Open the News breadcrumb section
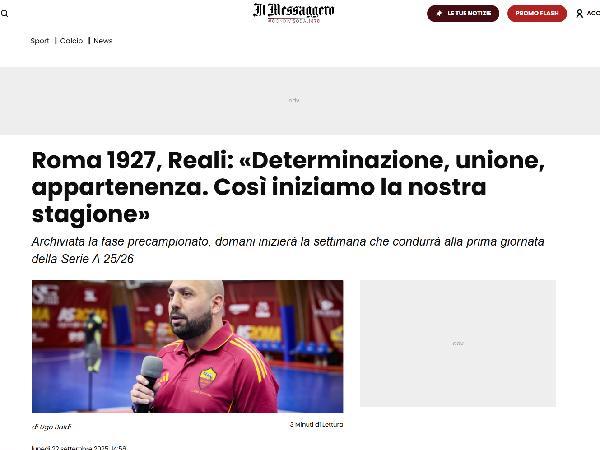 click(103, 41)
